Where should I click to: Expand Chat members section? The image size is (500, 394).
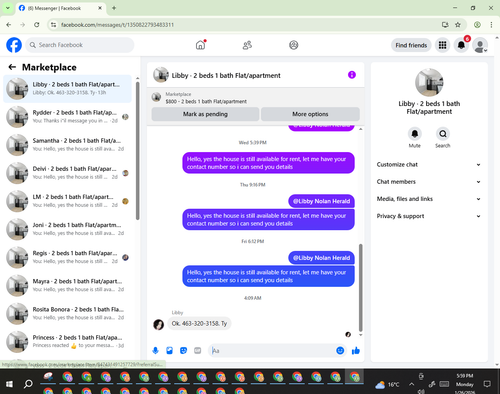(429, 182)
